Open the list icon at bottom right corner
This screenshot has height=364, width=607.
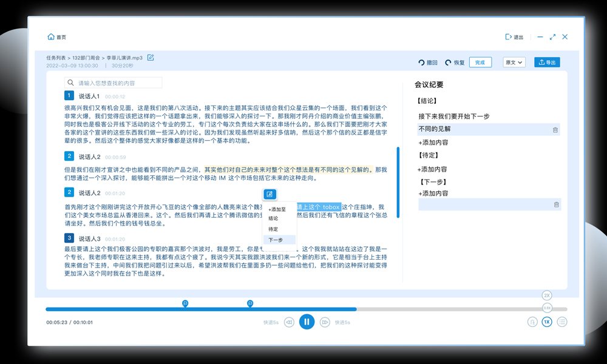pyautogui.click(x=563, y=322)
